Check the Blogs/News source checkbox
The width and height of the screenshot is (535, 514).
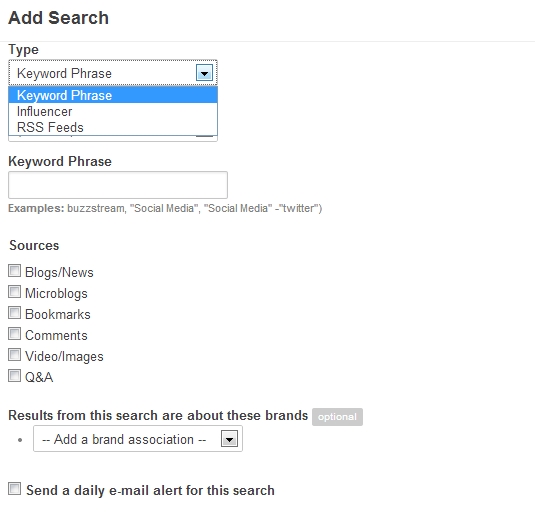pos(14,271)
